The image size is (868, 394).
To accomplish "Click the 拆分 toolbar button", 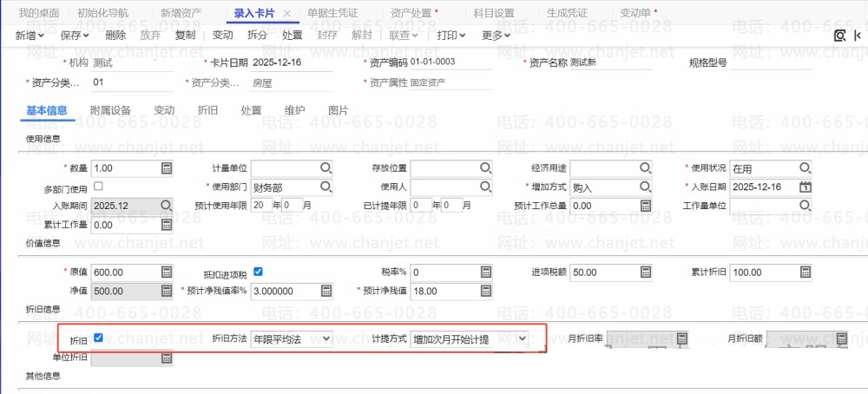I will pyautogui.click(x=257, y=36).
